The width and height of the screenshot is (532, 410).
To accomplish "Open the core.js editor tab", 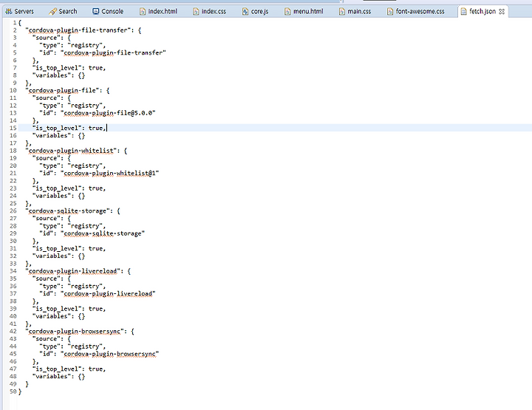I will pyautogui.click(x=256, y=12).
